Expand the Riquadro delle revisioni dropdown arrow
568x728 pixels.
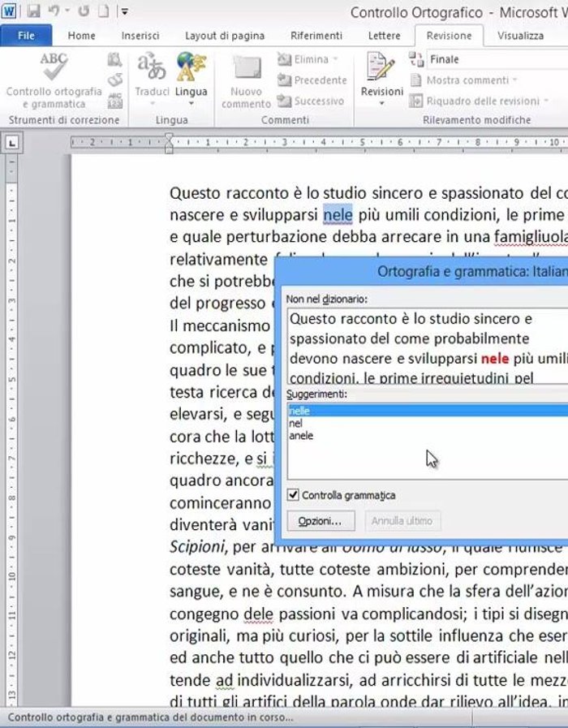[x=546, y=101]
